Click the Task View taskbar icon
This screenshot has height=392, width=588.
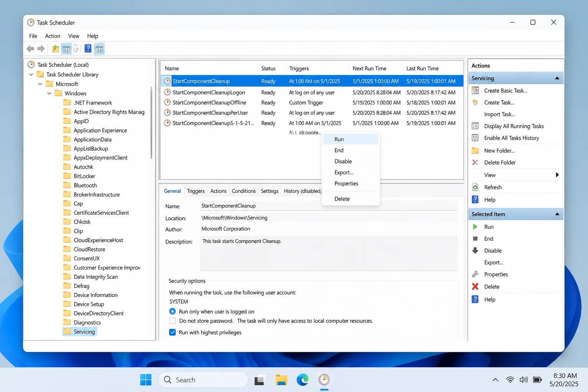click(260, 380)
